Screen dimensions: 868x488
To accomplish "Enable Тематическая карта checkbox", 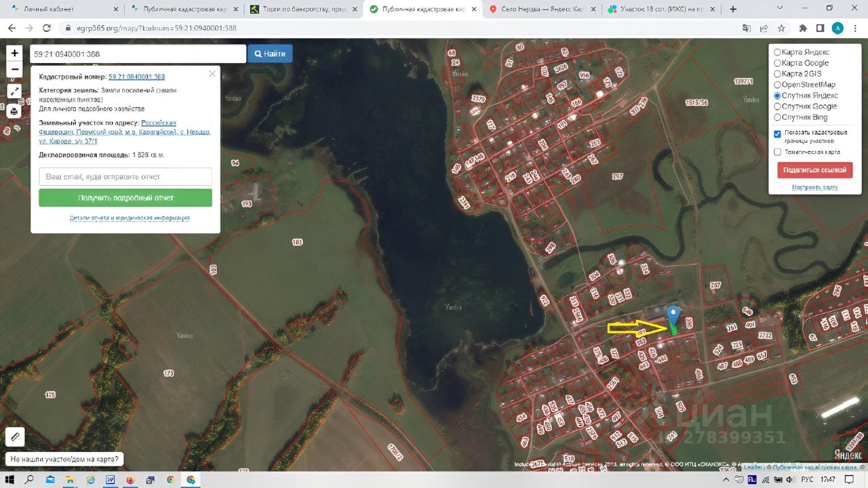I will pos(778,152).
